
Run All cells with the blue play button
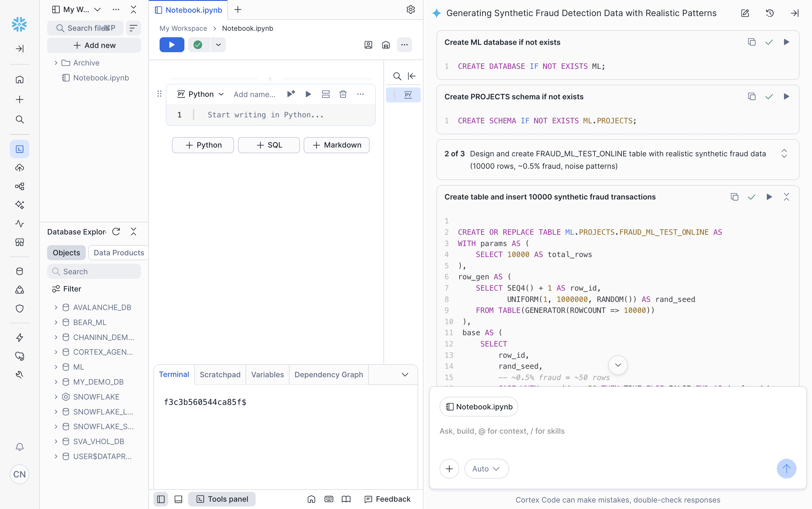tap(171, 44)
